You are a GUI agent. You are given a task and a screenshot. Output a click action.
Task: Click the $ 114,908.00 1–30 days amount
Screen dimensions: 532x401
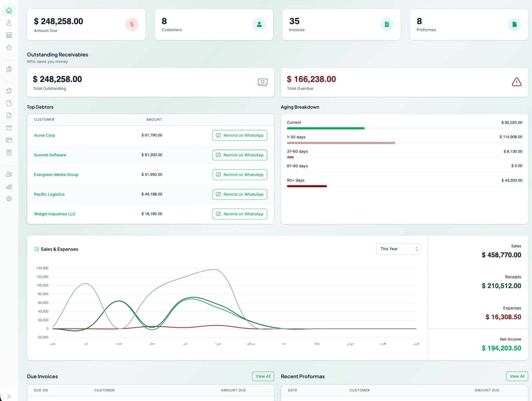(x=511, y=137)
